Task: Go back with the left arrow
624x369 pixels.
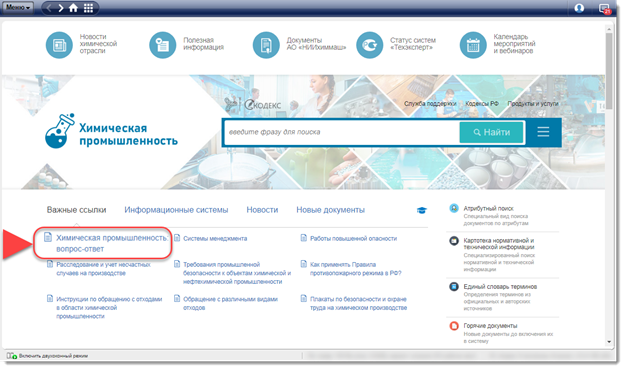Action: pyautogui.click(x=49, y=8)
